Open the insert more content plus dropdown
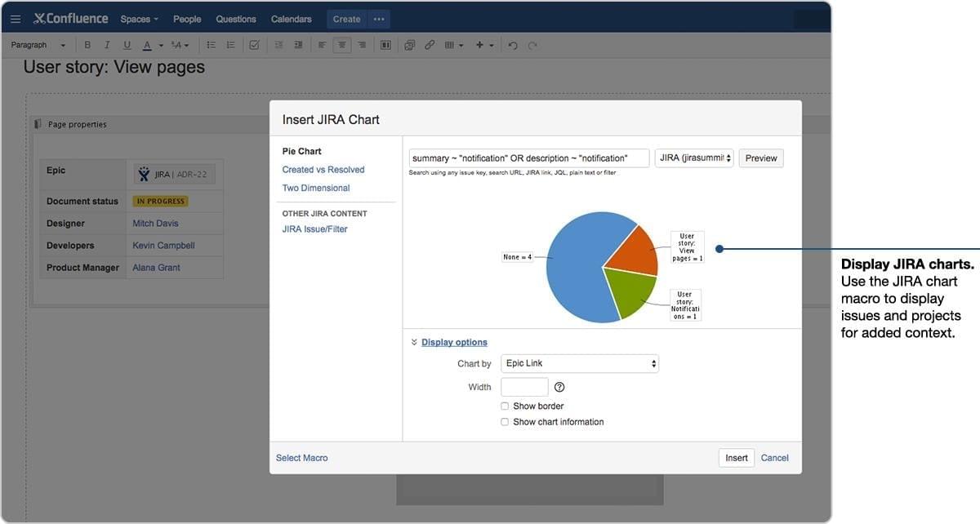Viewport: 980px width, 524px height. point(485,45)
